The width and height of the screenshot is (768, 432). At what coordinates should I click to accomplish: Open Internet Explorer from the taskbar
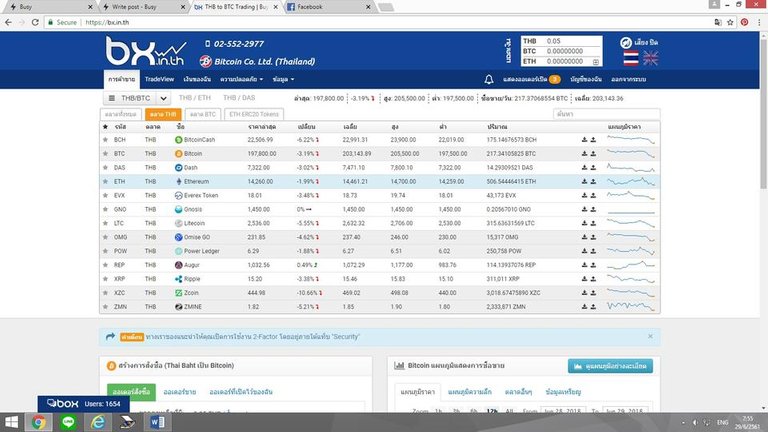coord(97,422)
